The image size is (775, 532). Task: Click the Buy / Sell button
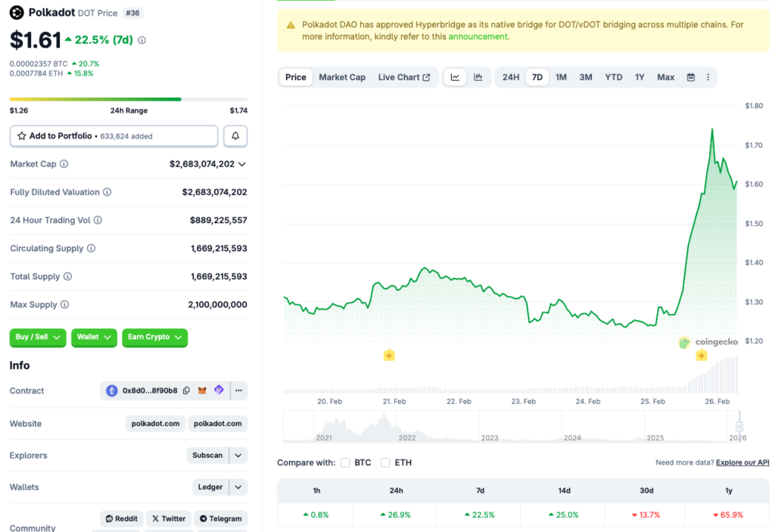point(37,338)
